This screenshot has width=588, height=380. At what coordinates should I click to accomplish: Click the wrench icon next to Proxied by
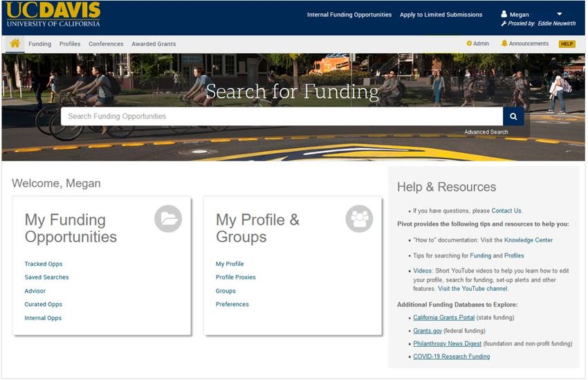click(505, 24)
